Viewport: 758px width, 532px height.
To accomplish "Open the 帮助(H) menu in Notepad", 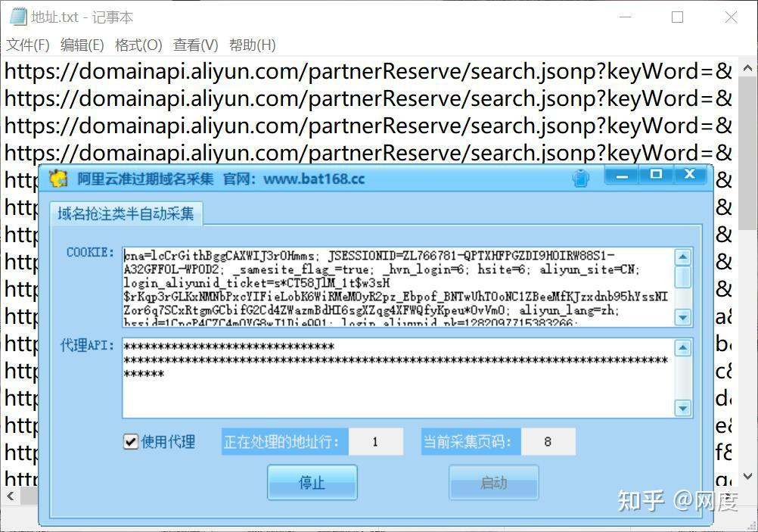I will 253,45.
